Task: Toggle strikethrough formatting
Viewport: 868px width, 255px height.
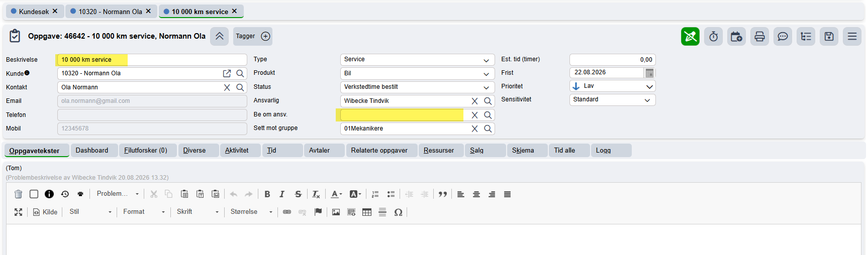Action: pos(298,194)
